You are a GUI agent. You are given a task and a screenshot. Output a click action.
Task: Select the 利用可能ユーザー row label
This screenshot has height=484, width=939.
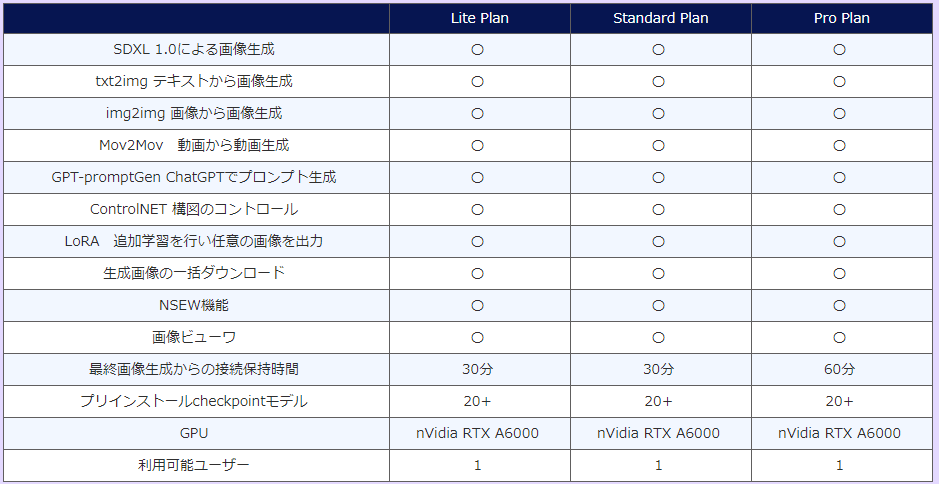(x=194, y=465)
